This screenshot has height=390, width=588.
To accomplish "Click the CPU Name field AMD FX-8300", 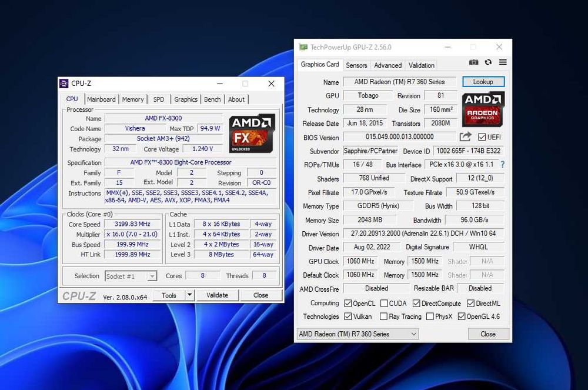I will click(163, 118).
